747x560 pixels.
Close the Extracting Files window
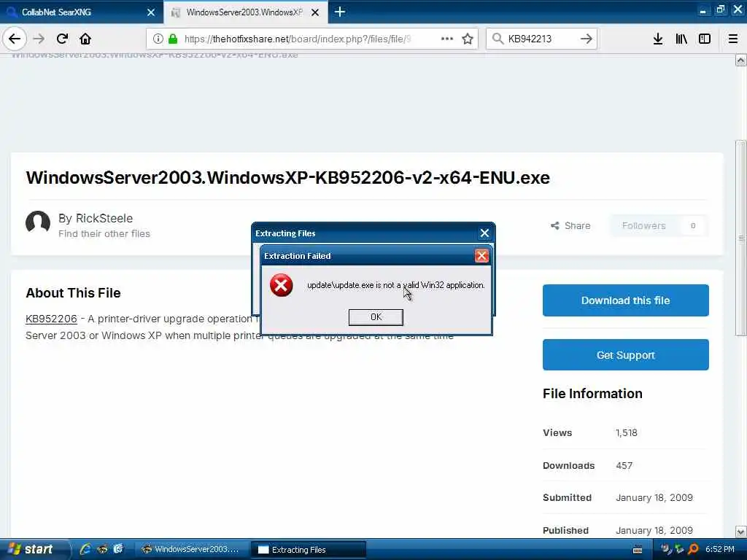[x=484, y=233]
